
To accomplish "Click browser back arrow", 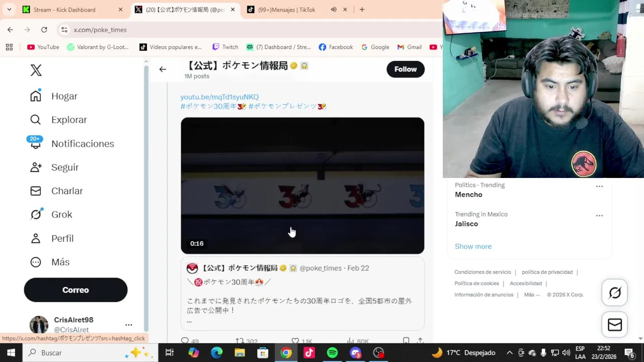I will (10, 30).
